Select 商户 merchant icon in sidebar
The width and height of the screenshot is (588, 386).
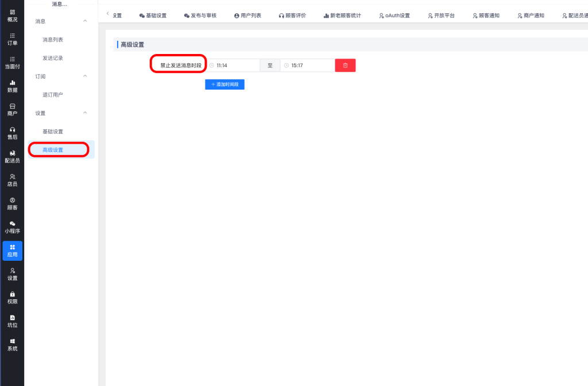pyautogui.click(x=12, y=110)
